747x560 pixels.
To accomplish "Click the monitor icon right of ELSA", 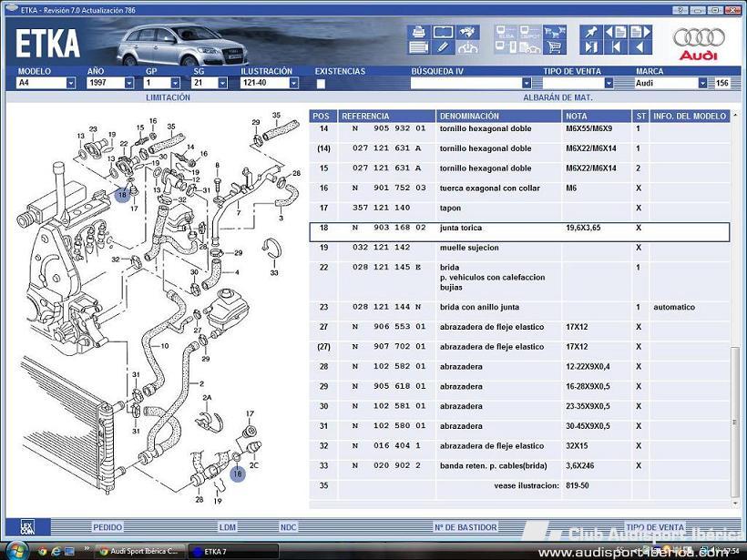I will 530,33.
